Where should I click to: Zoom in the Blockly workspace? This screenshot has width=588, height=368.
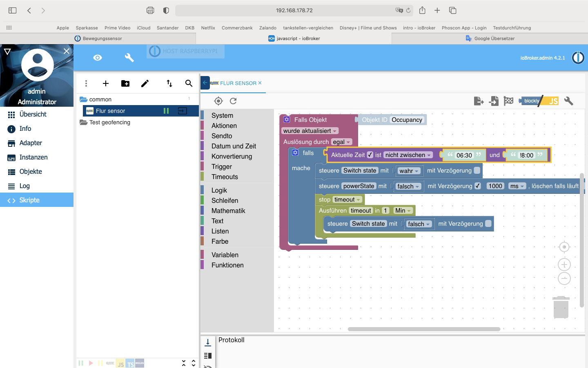(564, 265)
